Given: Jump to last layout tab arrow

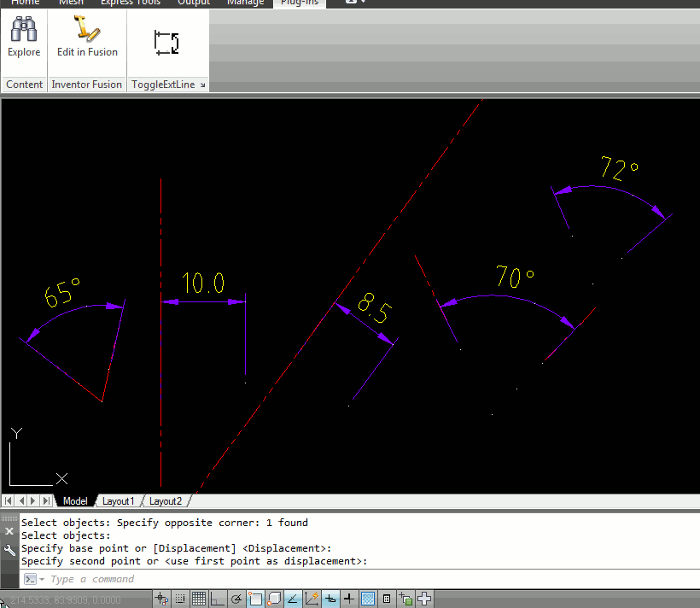Looking at the screenshot, I should pyautogui.click(x=46, y=500).
